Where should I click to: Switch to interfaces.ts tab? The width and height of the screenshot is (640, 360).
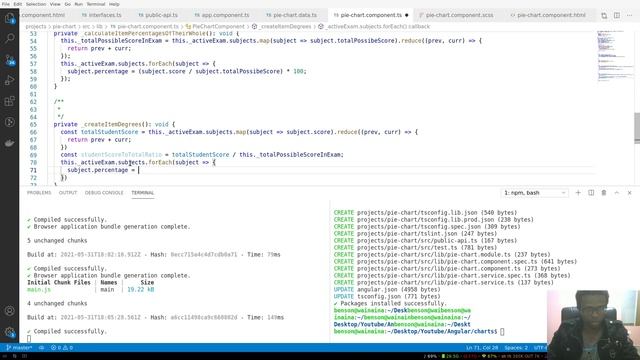click(102, 15)
